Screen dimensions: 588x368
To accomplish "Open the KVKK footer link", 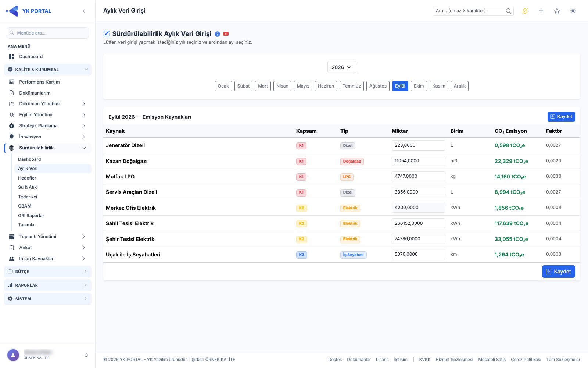I will pos(425,360).
